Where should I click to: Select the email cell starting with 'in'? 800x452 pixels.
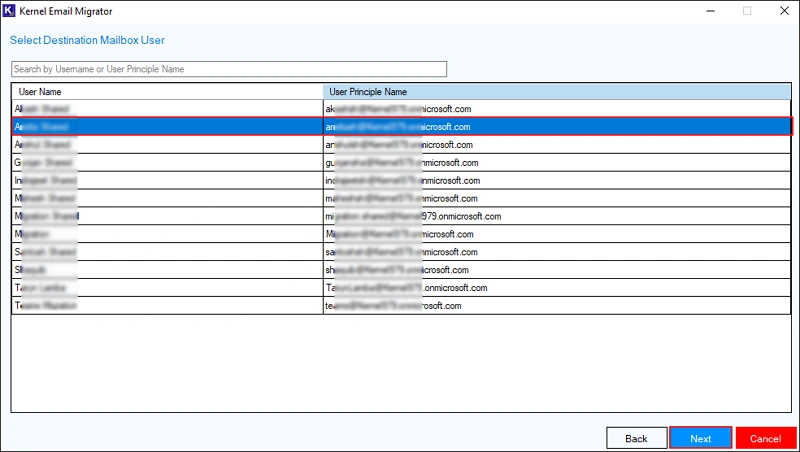click(557, 181)
